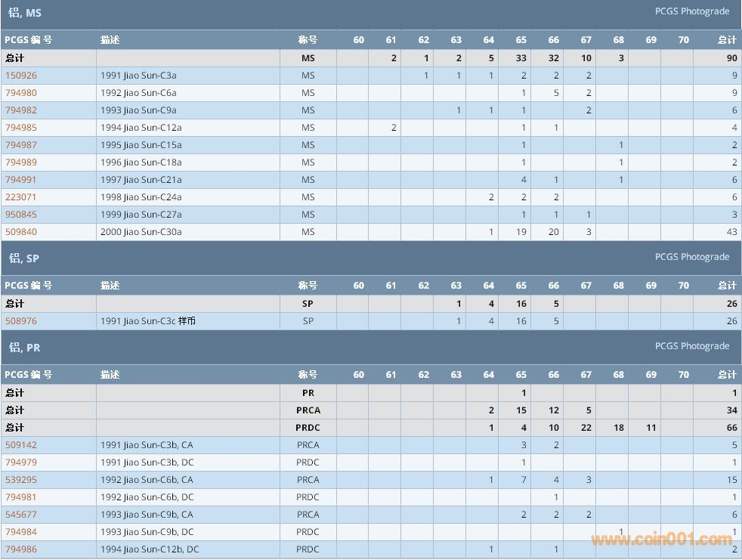The image size is (742, 560).
Task: Click the 2000 Jiao Sun-C30a description cell
Action: point(141,232)
